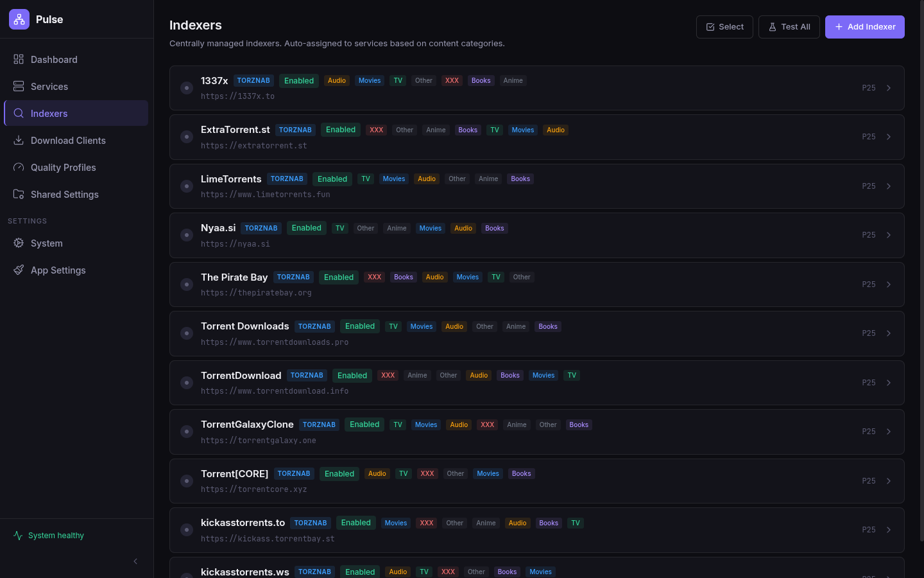Expand the Nyaa.si row chevron
The image size is (924, 578).
pos(889,235)
